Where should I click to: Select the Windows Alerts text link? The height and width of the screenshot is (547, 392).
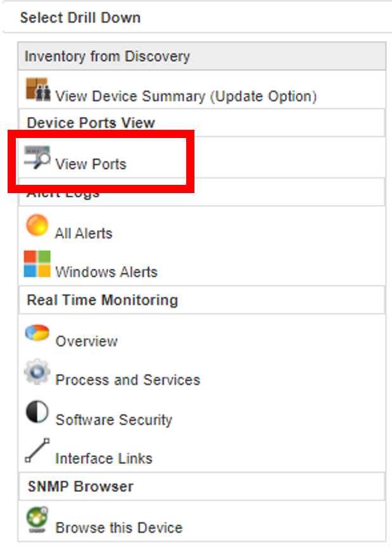tap(106, 272)
